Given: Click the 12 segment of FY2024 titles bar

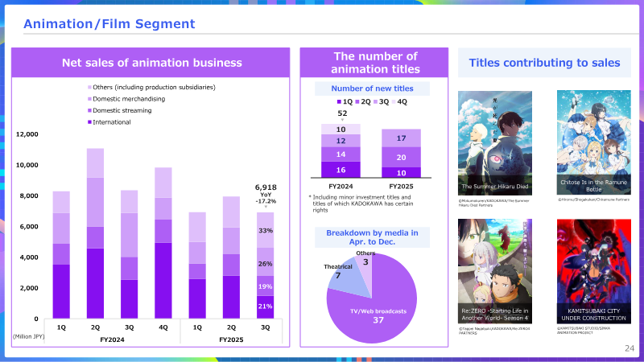Looking at the screenshot, I should click(x=341, y=141).
